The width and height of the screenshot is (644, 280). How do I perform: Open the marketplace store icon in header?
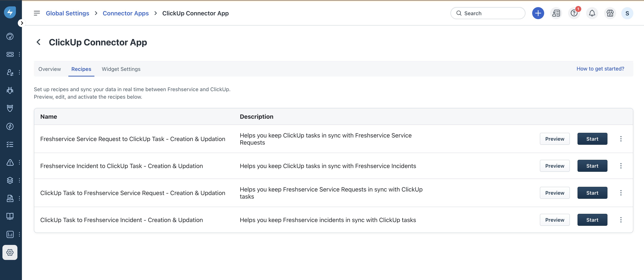click(610, 13)
